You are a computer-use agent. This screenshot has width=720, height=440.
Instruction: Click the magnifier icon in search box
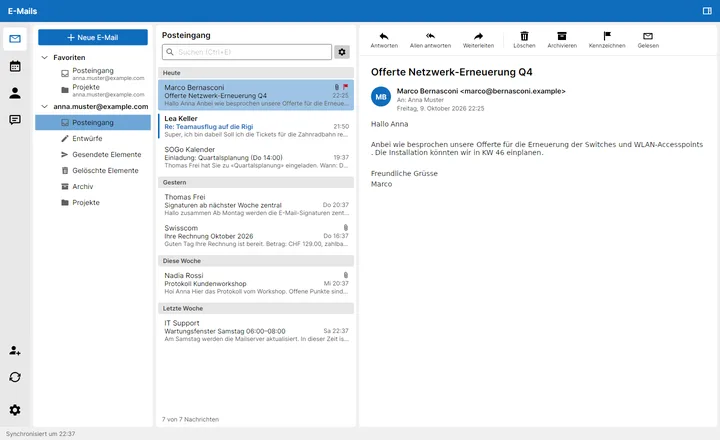[x=170, y=52]
